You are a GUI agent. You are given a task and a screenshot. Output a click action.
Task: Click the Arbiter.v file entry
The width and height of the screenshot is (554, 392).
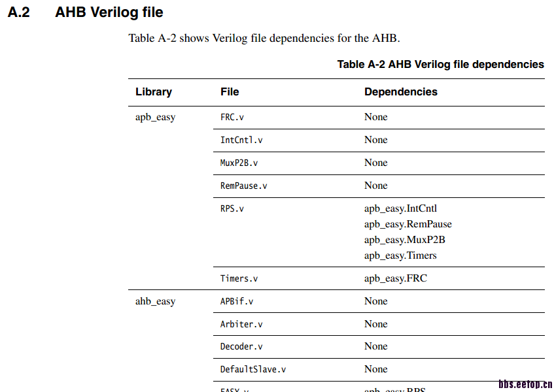tap(241, 325)
